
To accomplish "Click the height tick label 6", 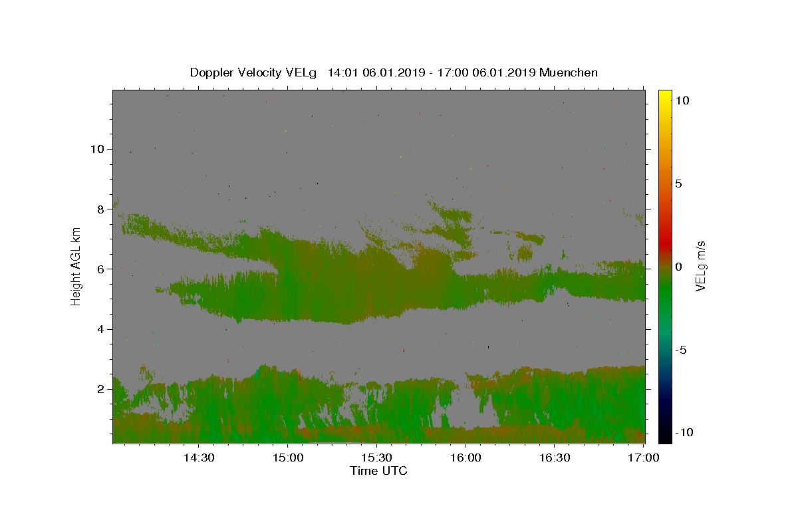I will (x=100, y=269).
